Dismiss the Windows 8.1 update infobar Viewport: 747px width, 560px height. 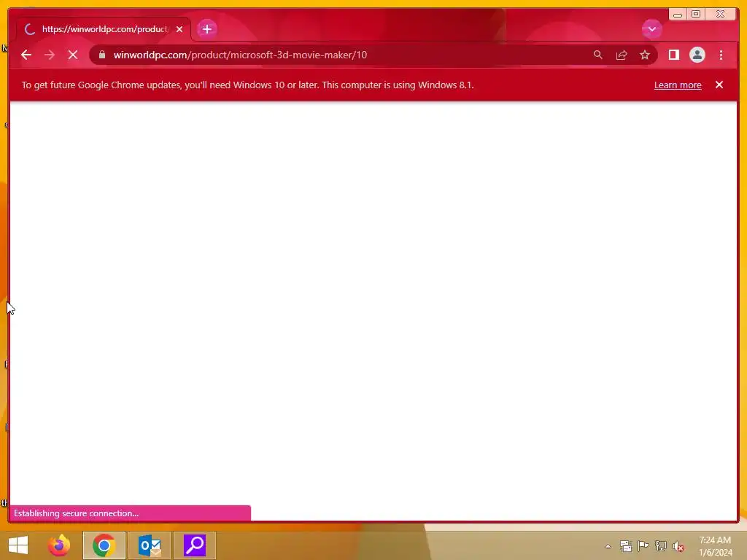[x=719, y=85]
